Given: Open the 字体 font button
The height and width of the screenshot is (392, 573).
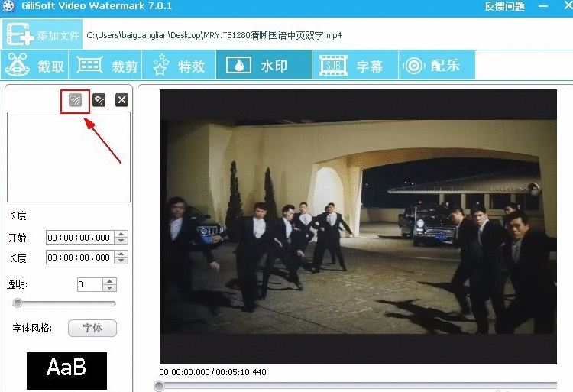Looking at the screenshot, I should (92, 328).
